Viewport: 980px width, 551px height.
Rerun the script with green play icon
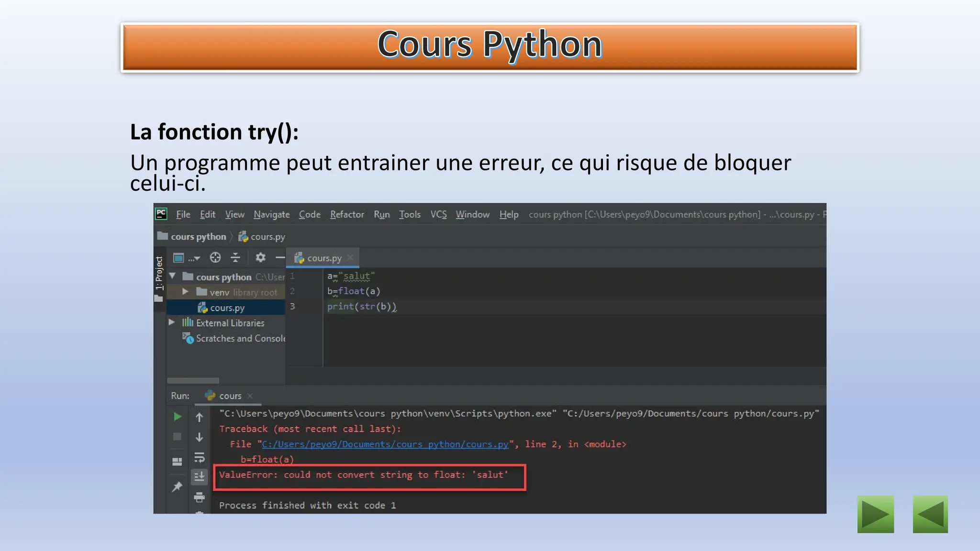click(177, 417)
